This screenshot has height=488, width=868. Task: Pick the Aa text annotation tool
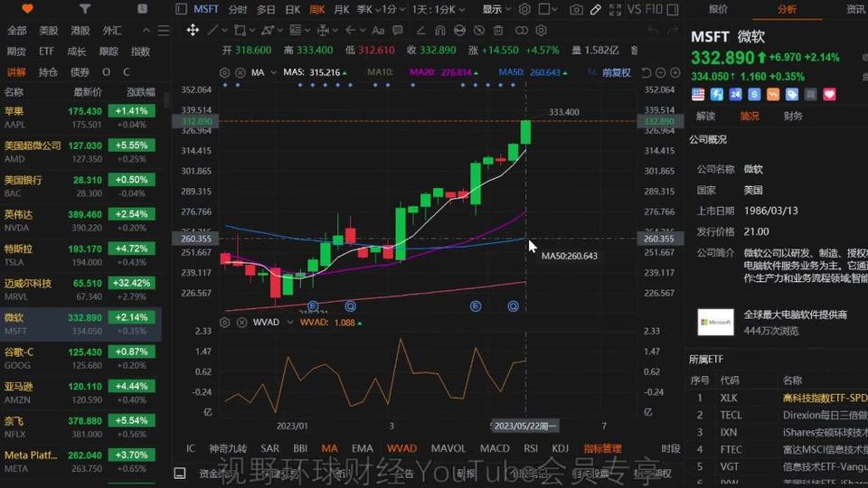click(378, 31)
